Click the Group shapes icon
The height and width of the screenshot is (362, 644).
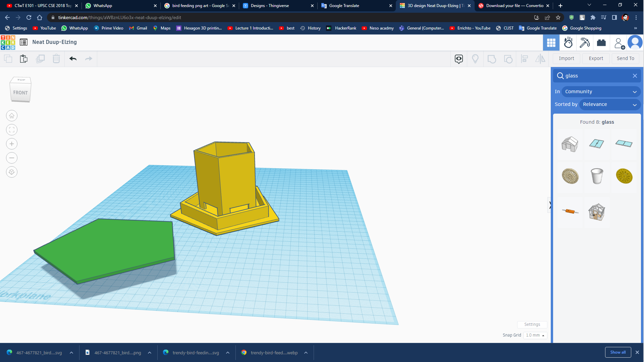[492, 59]
